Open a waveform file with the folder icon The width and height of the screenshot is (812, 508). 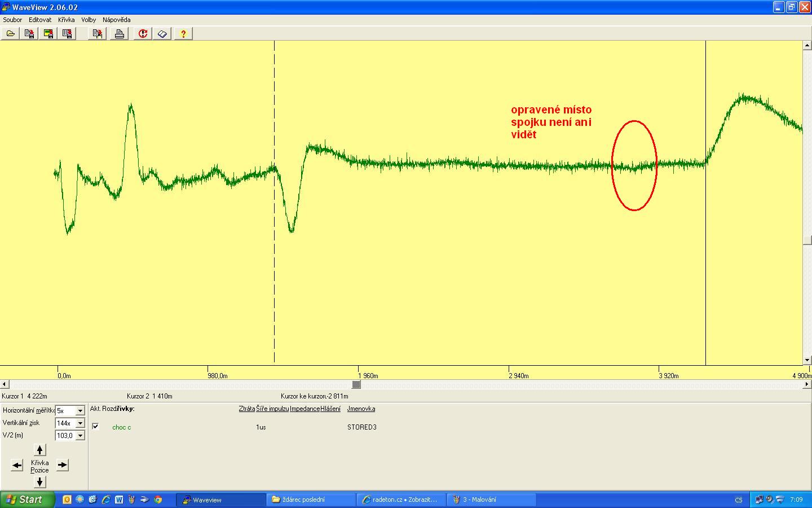point(10,34)
